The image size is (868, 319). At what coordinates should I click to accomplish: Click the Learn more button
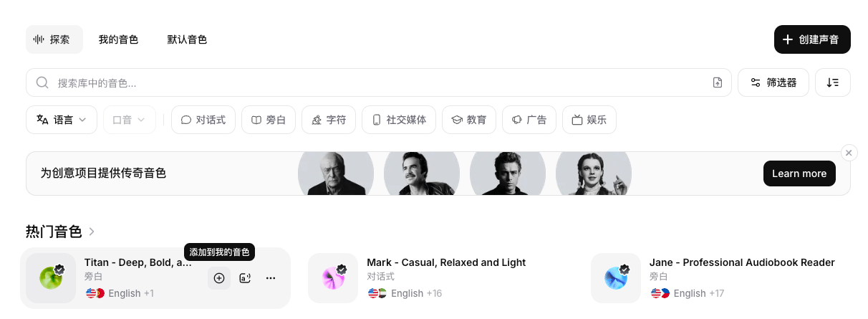[x=799, y=173]
